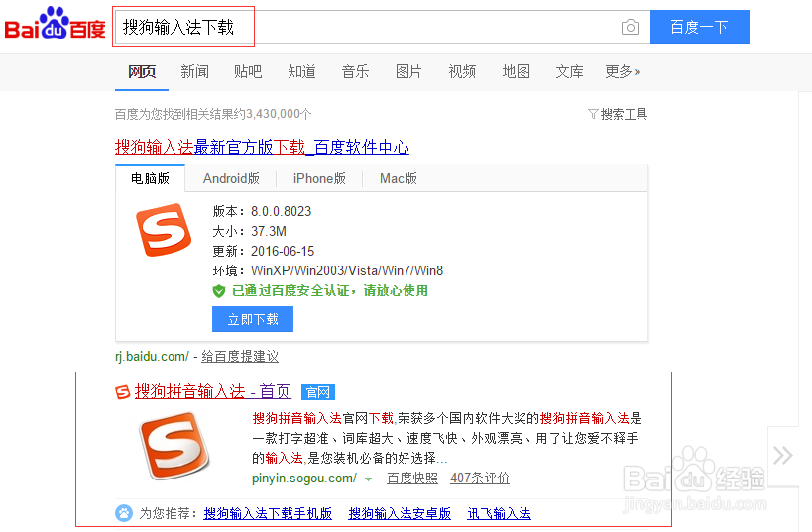Click rj.baidu.com/ source URL

(x=152, y=356)
